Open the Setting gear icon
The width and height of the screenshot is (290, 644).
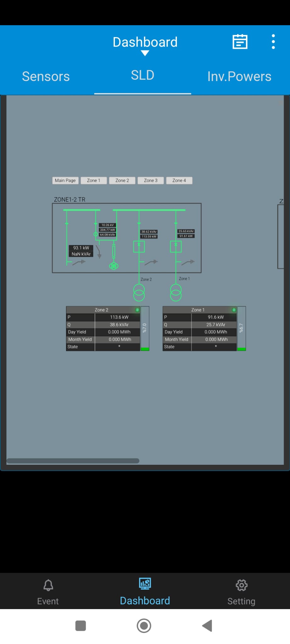pos(242,585)
